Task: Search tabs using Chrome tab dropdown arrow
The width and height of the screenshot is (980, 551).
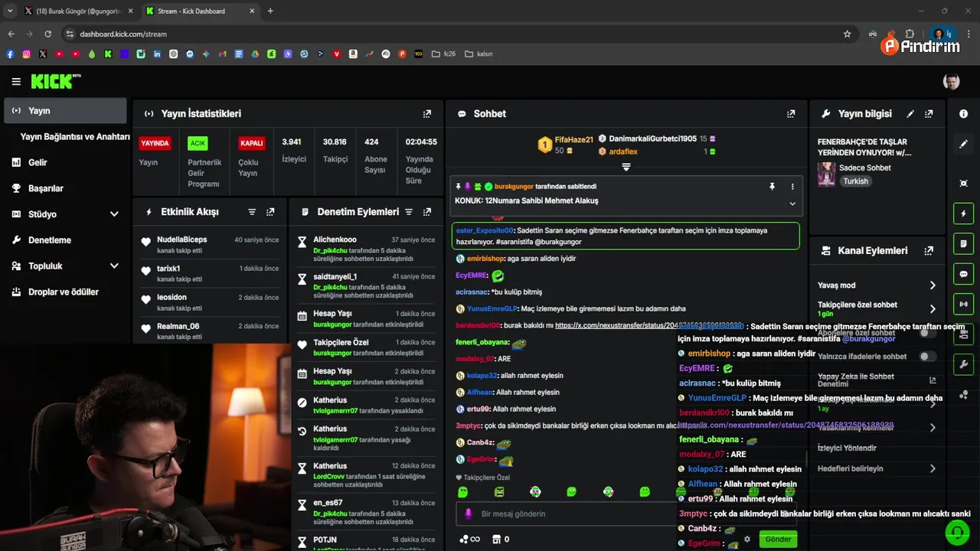Action: [x=10, y=11]
